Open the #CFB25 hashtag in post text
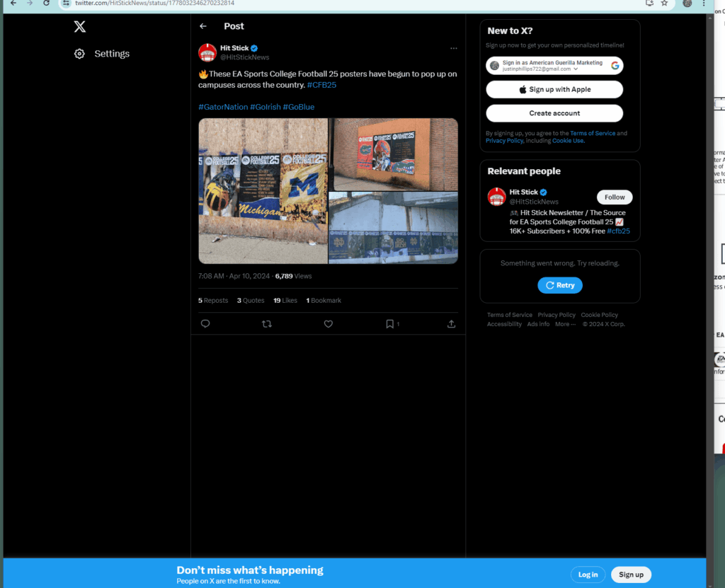Viewport: 725px width, 588px height. tap(321, 85)
